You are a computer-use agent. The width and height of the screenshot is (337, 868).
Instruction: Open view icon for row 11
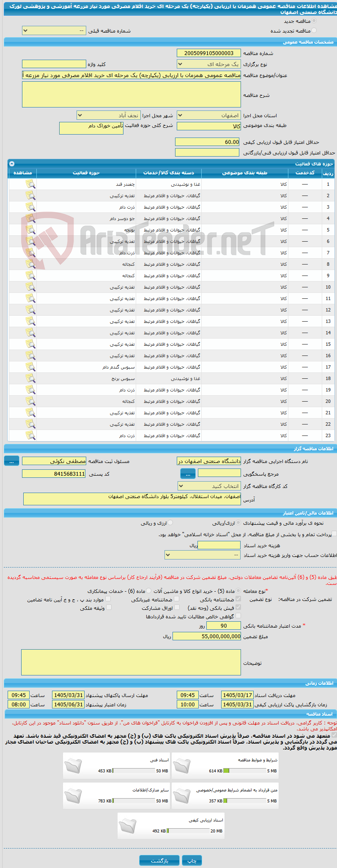click(30, 298)
